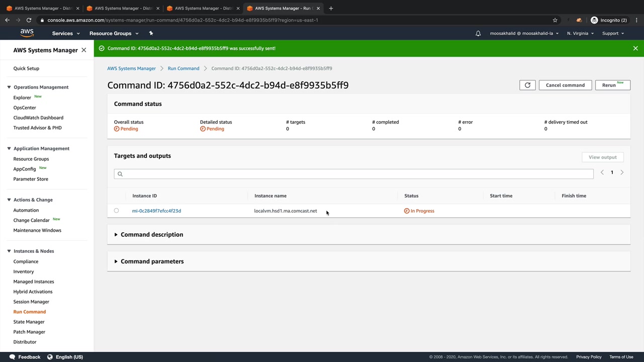Open the Chrome menu (three dots)
644x362 pixels.
pos(636,20)
